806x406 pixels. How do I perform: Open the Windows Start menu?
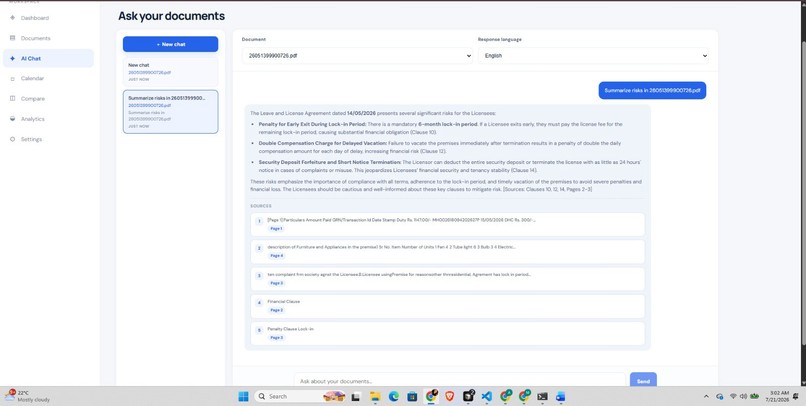point(243,396)
